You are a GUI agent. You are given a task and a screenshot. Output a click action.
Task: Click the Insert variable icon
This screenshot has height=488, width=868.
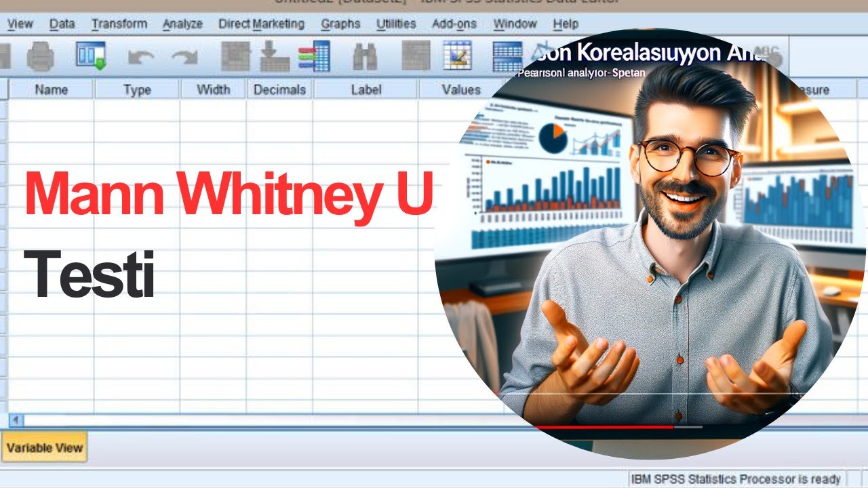[x=458, y=56]
